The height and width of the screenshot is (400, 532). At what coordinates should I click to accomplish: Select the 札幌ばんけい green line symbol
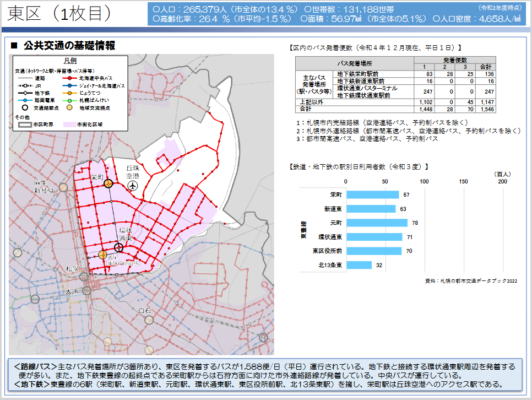69,100
